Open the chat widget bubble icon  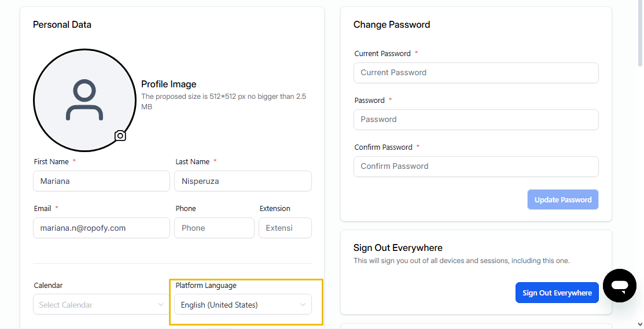(619, 286)
